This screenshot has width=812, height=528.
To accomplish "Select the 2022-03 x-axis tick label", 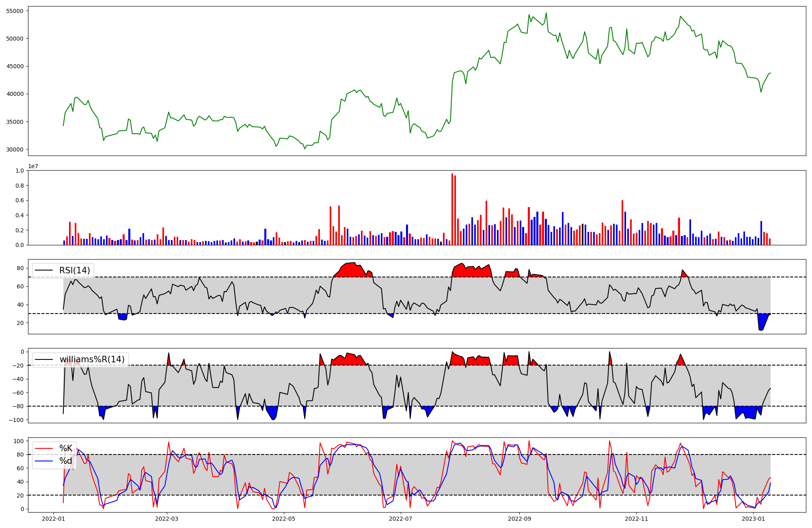I will [167, 519].
